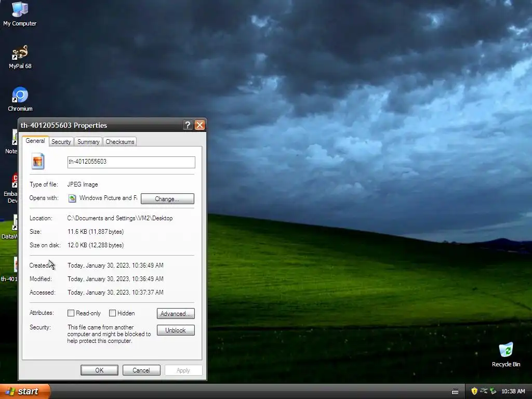Click the Properties dialog title bar text
This screenshot has width=532, height=399.
[64, 125]
